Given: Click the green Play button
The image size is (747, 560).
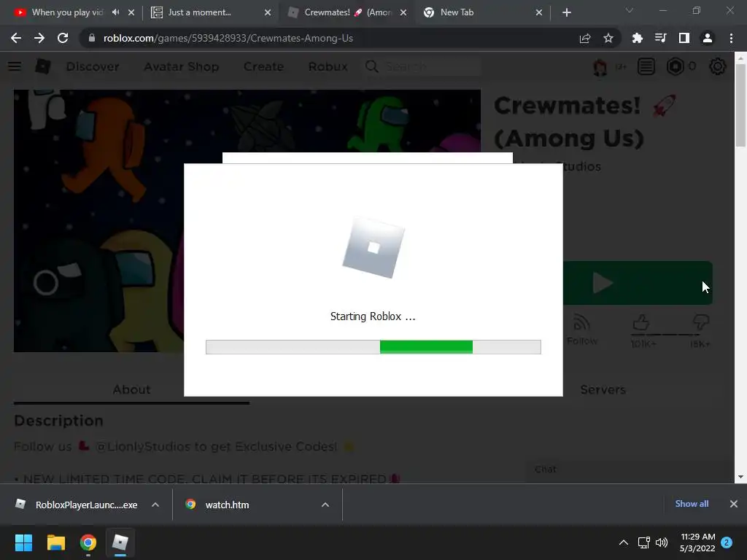Looking at the screenshot, I should [x=638, y=283].
